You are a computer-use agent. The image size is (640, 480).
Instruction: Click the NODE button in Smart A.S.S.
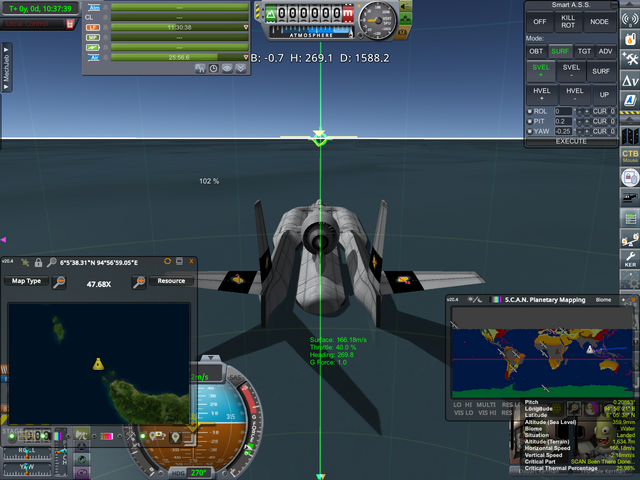click(599, 22)
